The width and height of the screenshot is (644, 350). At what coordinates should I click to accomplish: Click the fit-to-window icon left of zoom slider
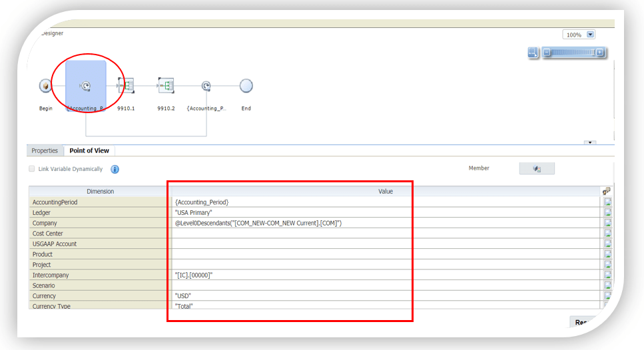(x=533, y=53)
